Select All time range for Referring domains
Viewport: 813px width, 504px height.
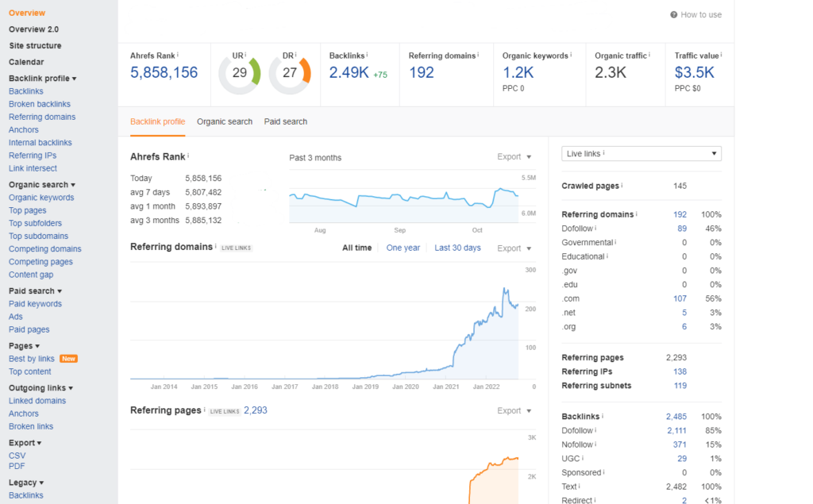click(x=356, y=248)
